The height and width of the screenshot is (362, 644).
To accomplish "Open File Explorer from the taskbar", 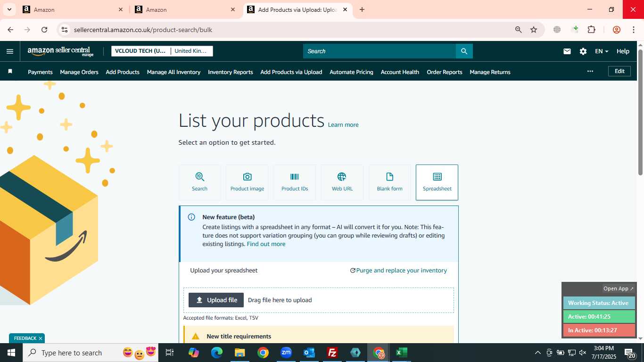I will click(240, 353).
